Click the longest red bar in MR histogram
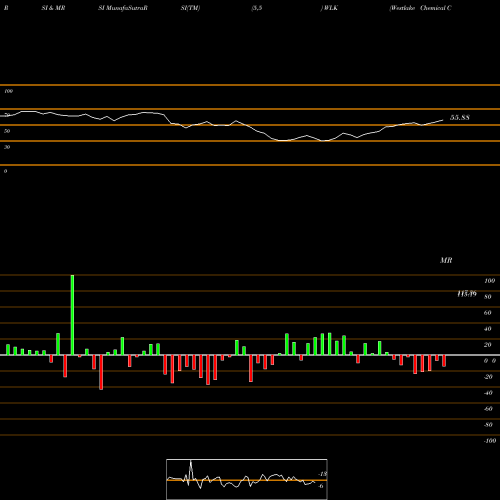 click(101, 372)
